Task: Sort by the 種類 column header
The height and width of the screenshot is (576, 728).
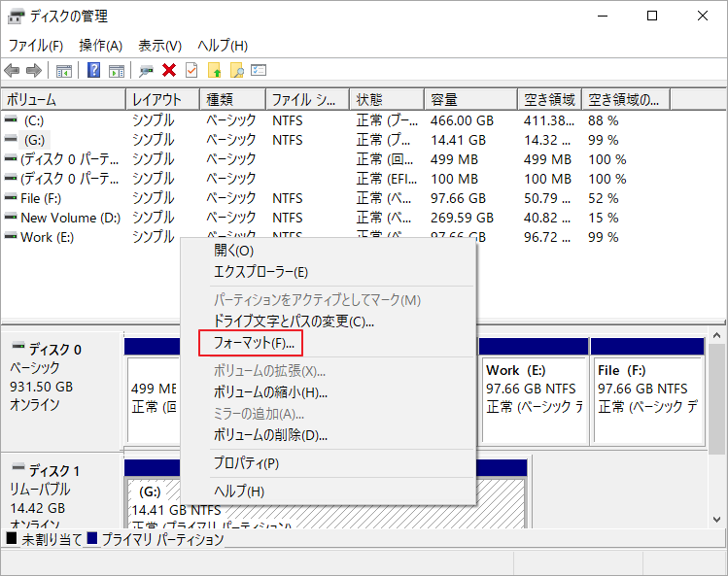Action: (x=233, y=100)
